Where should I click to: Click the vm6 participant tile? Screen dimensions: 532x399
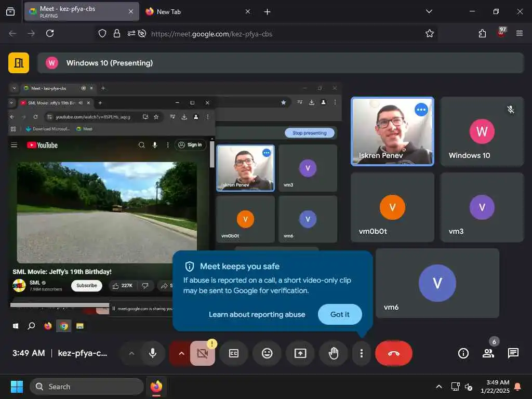pos(437,283)
